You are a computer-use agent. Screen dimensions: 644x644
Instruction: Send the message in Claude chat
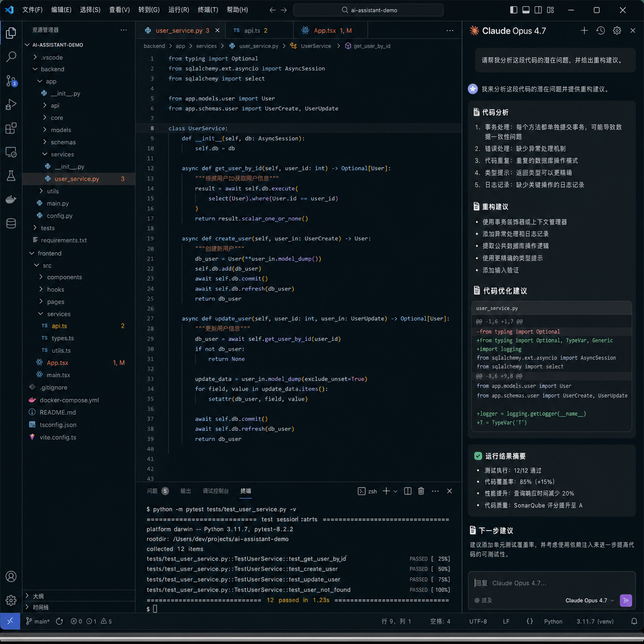(x=626, y=600)
